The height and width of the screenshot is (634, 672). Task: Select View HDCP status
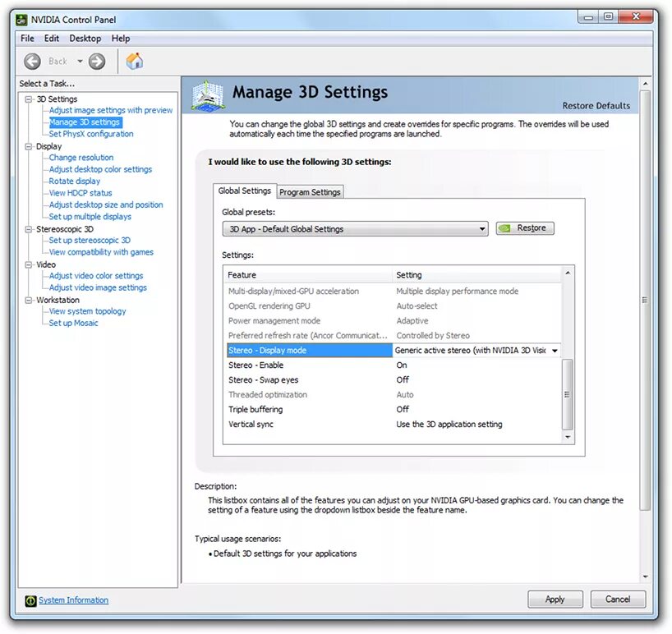81,193
